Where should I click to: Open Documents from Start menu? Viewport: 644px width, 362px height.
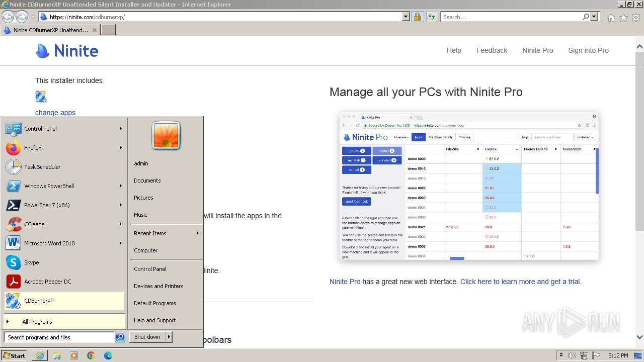[147, 180]
